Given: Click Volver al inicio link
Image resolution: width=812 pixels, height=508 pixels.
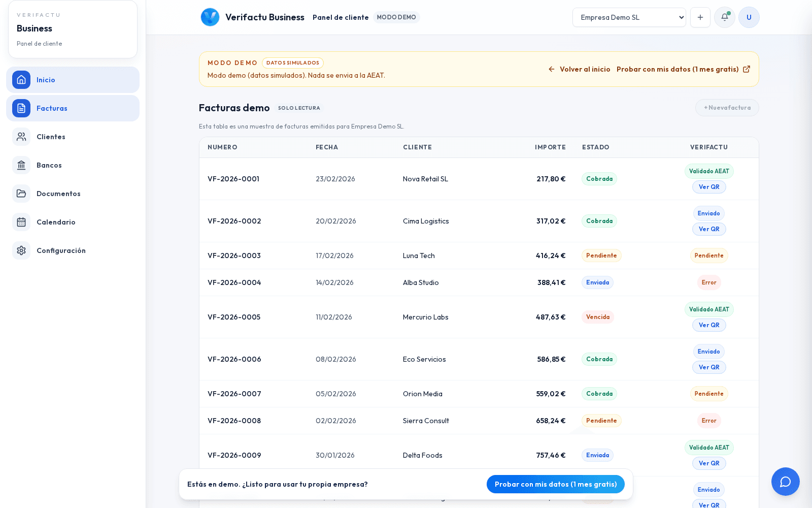Looking at the screenshot, I should pos(580,69).
